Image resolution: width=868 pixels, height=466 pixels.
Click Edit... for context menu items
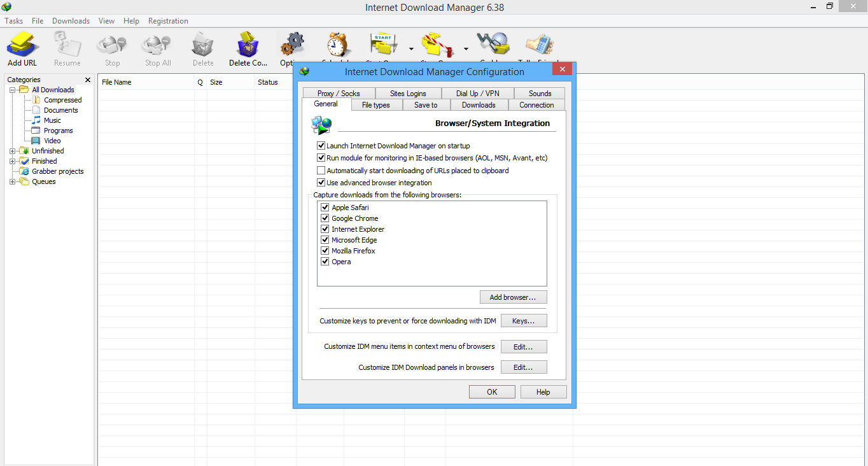pos(524,347)
